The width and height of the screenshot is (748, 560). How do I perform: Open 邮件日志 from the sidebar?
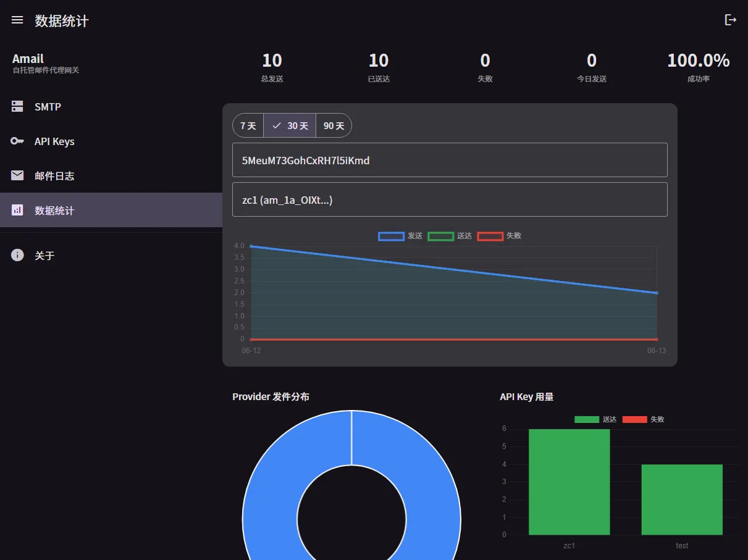111,175
